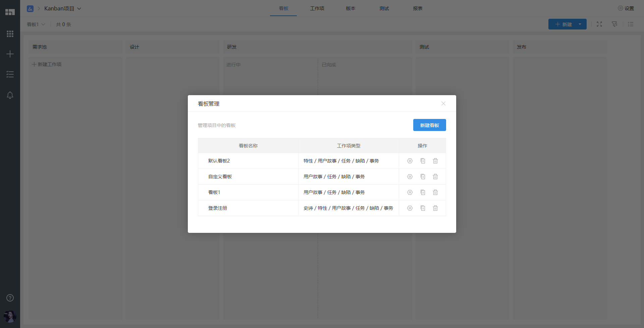Copy the 登录注册 board

point(423,208)
